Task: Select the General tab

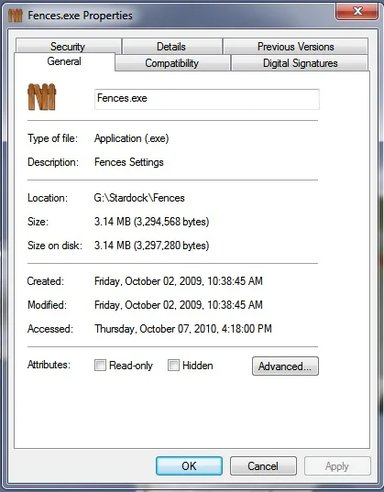Action: point(64,61)
